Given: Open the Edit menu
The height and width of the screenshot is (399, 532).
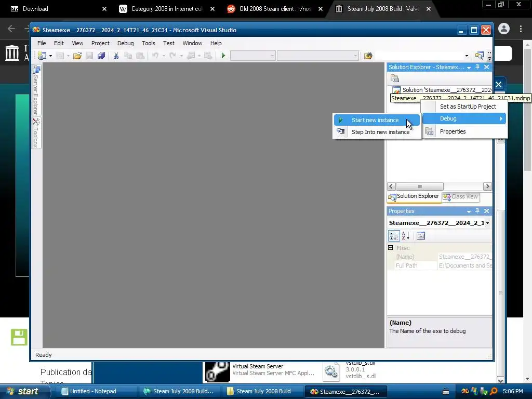Looking at the screenshot, I should [x=59, y=43].
